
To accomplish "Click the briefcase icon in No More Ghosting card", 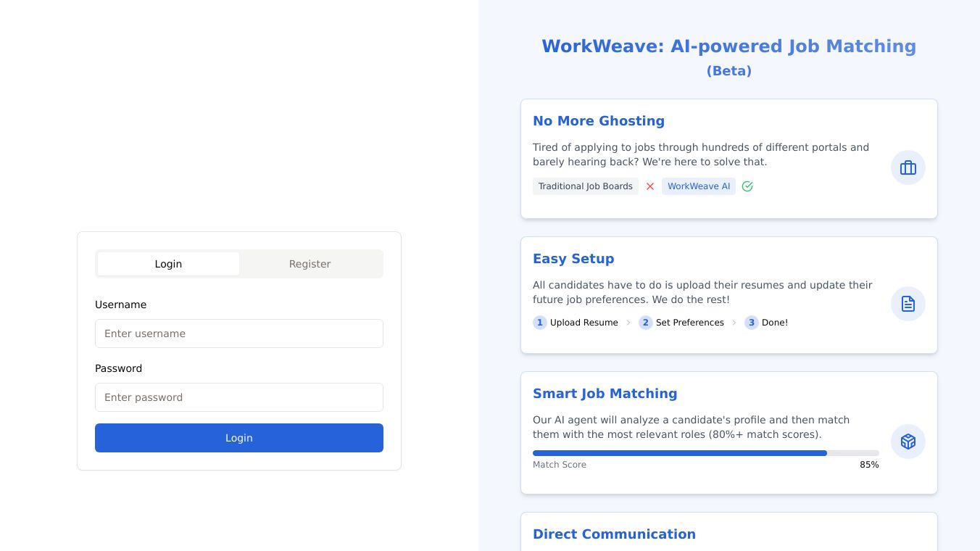I will (908, 167).
